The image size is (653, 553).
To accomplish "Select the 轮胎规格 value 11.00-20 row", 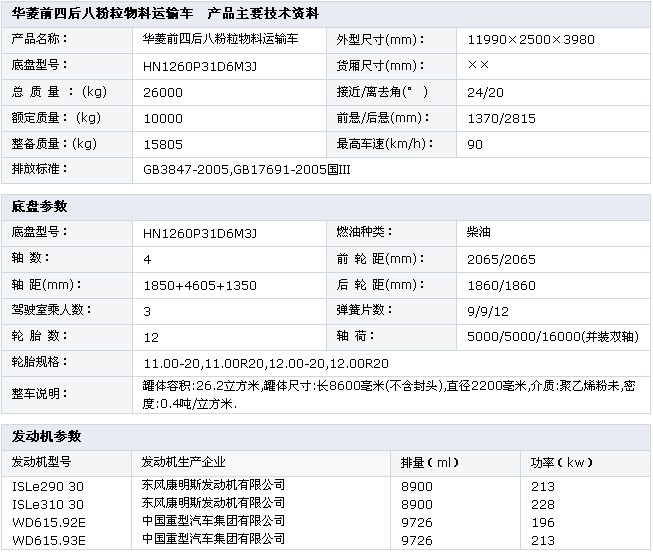I will pos(266,362).
